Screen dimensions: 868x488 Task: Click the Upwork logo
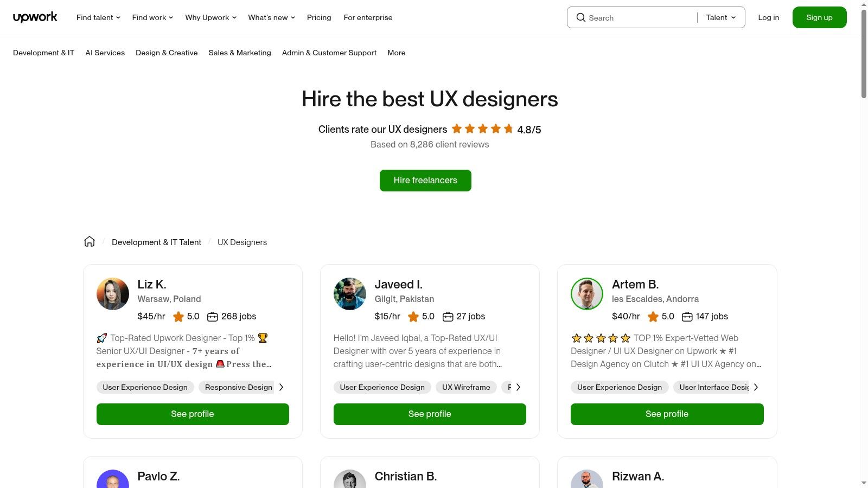pyautogui.click(x=35, y=17)
